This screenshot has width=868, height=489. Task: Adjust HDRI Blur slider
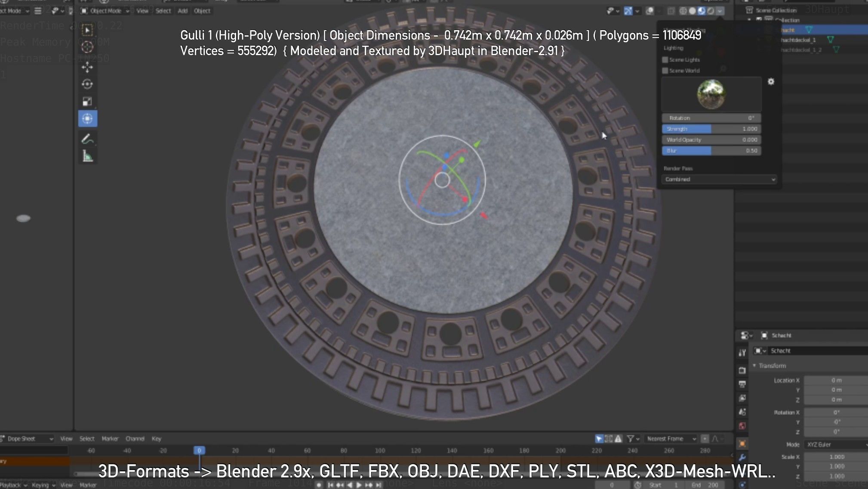711,151
